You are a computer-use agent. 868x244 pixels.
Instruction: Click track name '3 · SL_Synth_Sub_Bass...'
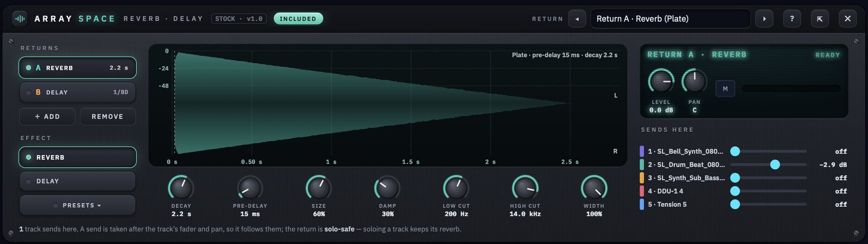coord(686,178)
